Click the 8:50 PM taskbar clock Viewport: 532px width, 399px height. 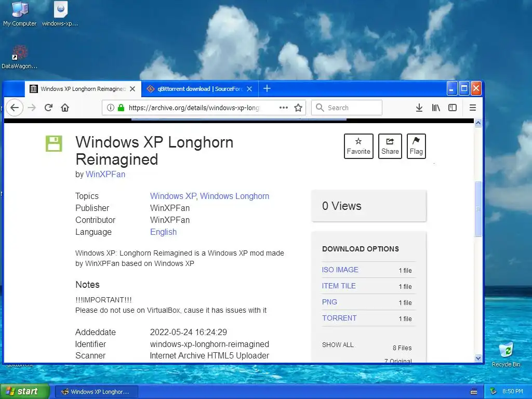(x=512, y=392)
